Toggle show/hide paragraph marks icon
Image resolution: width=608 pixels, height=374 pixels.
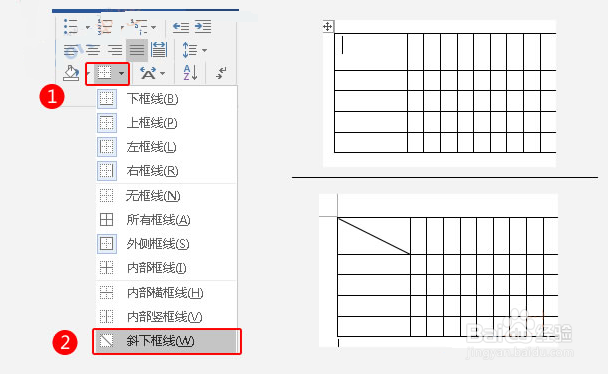(221, 73)
